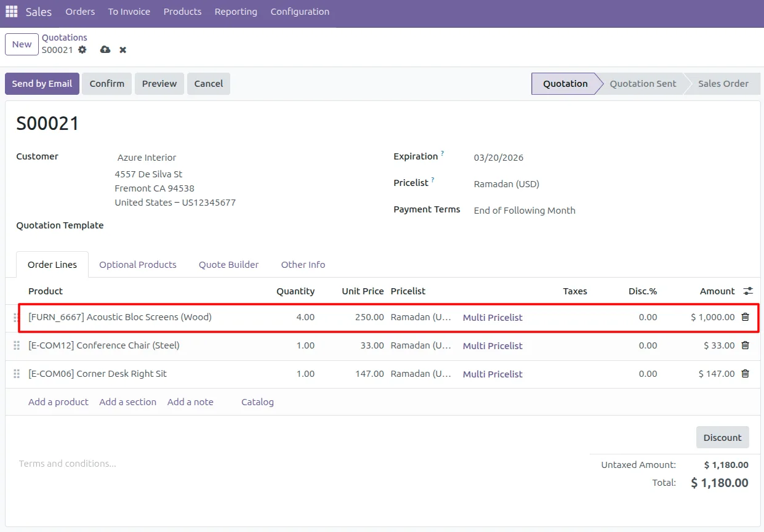Click the Send by Email button
This screenshot has width=764, height=532.
pos(42,84)
